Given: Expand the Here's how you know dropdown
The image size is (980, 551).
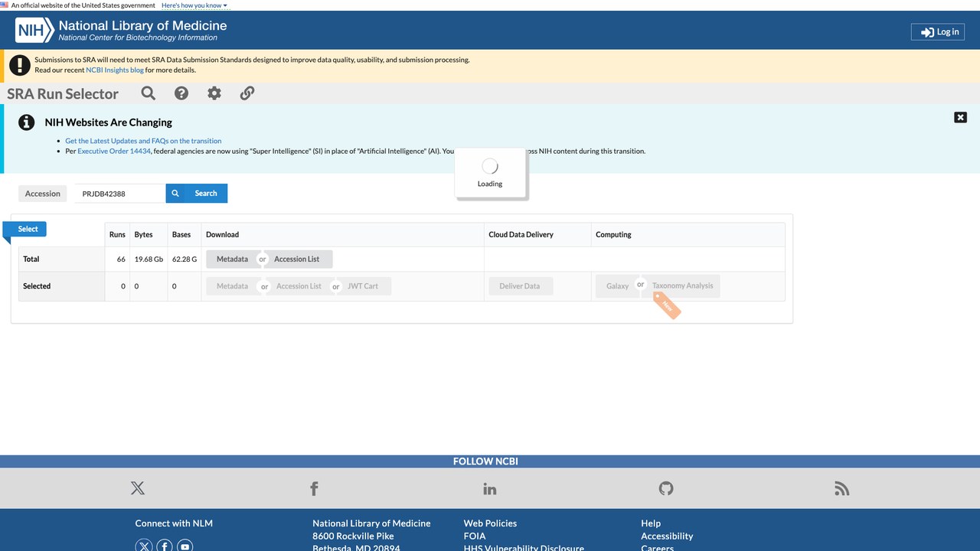Looking at the screenshot, I should tap(194, 5).
